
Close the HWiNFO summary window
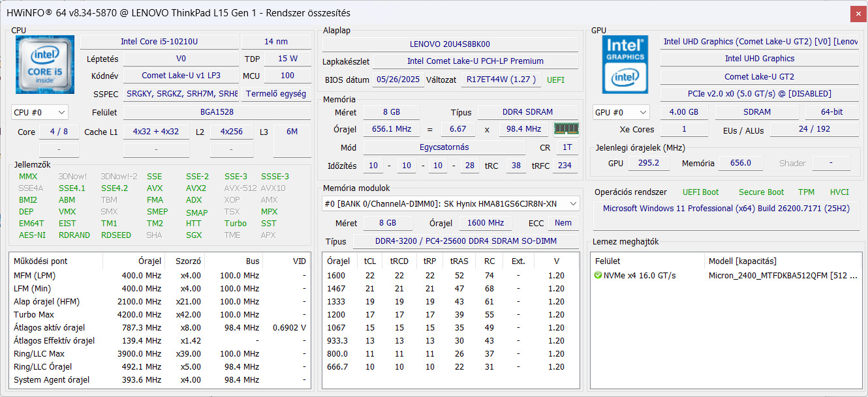[x=859, y=13]
